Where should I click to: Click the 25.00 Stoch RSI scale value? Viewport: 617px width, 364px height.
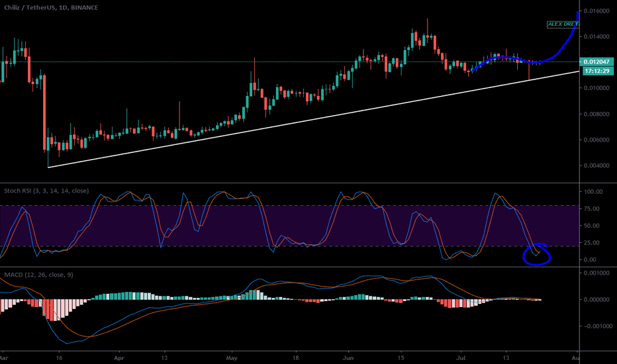click(591, 242)
